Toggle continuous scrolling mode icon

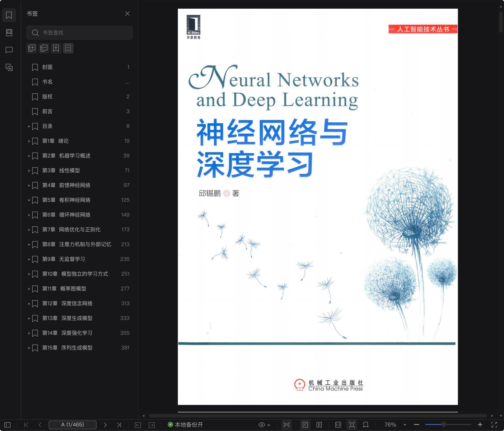click(287, 425)
